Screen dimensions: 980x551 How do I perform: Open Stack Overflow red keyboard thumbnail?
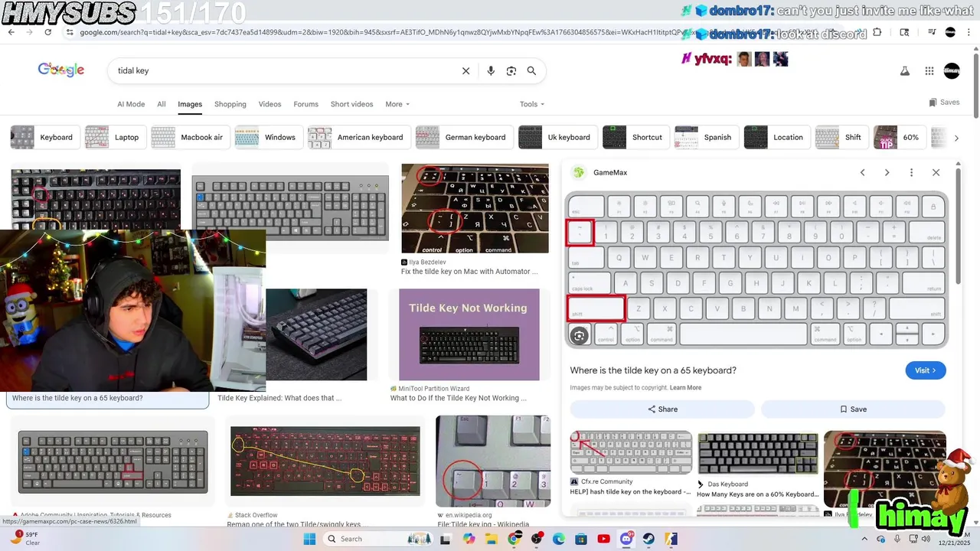pos(325,461)
